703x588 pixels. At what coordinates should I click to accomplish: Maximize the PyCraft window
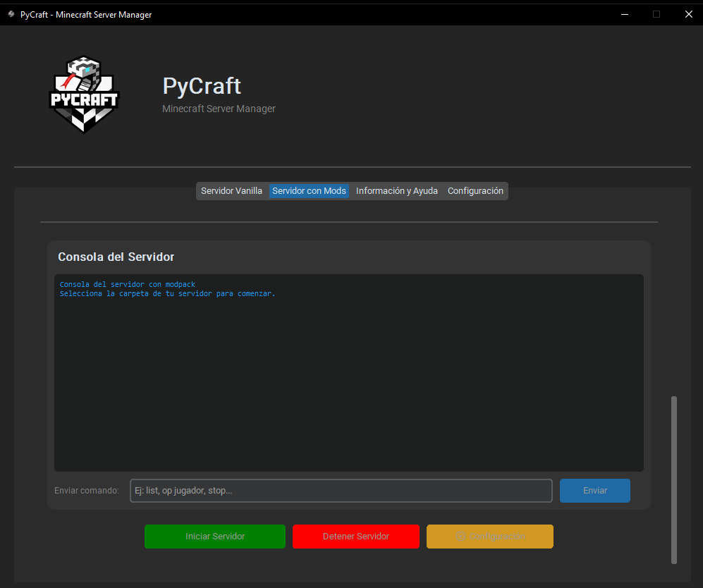click(656, 14)
